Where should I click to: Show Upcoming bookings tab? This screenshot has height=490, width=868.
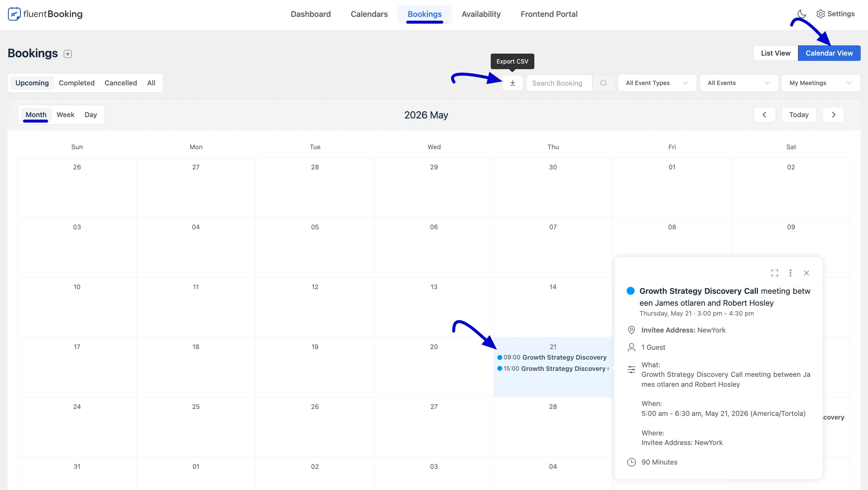click(x=32, y=83)
